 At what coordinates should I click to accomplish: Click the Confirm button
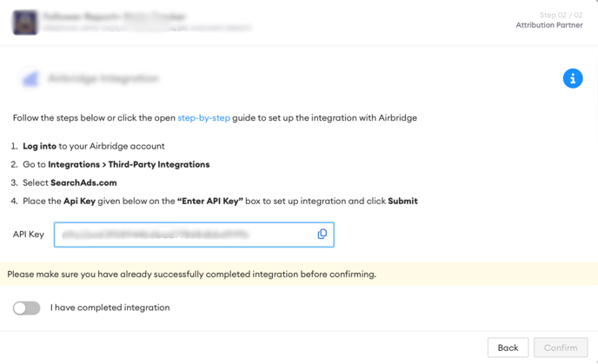561,347
